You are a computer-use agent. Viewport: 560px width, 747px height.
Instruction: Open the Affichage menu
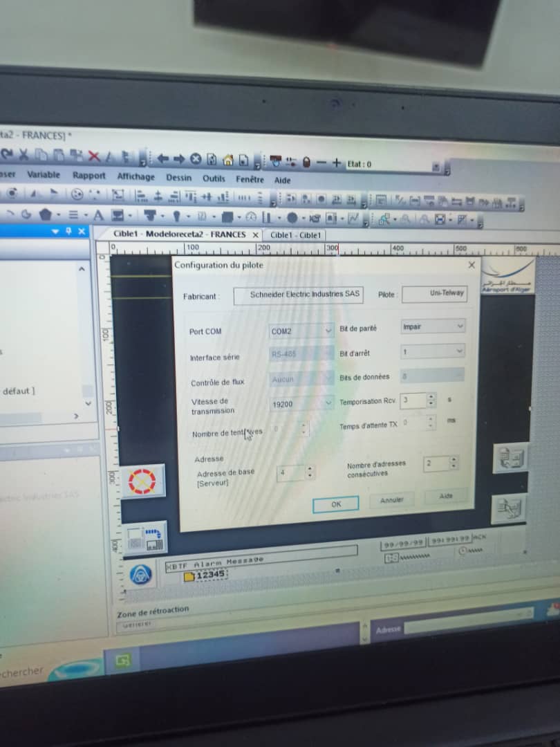(136, 176)
